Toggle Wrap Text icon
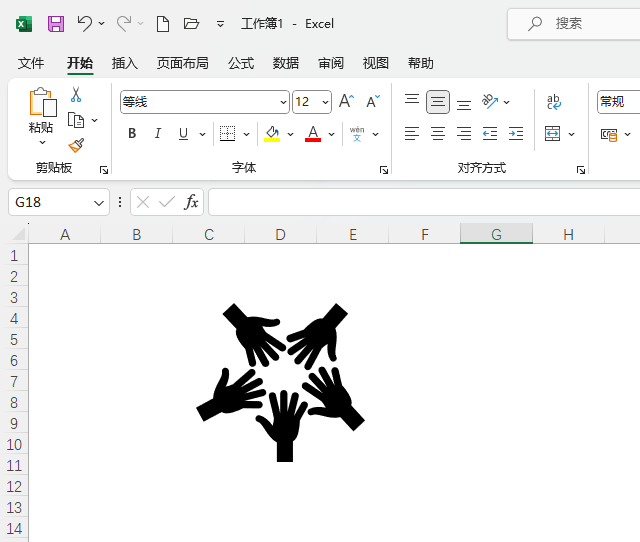640x542 pixels. pyautogui.click(x=554, y=102)
